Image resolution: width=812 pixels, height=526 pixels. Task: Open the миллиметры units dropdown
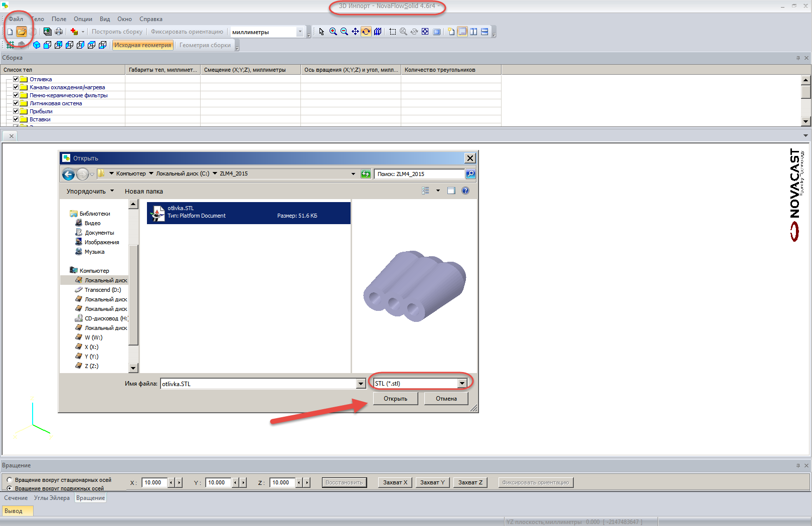coord(300,32)
